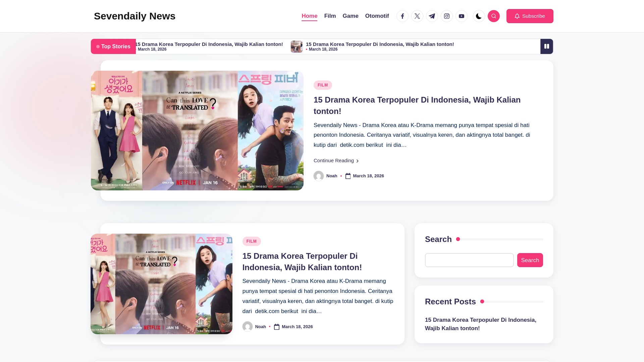644x362 pixels.
Task: Open the Telegram social icon
Action: [x=432, y=16]
